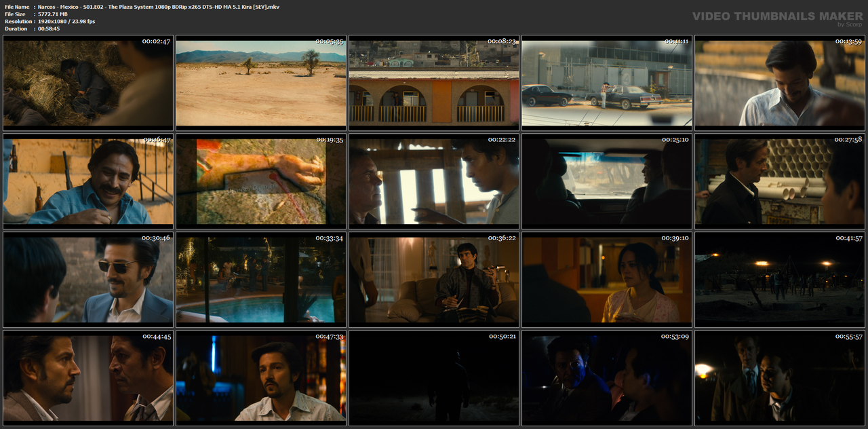This screenshot has height=429, width=868.
Task: Click the duration value 00:58:45
Action: pyautogui.click(x=49, y=29)
